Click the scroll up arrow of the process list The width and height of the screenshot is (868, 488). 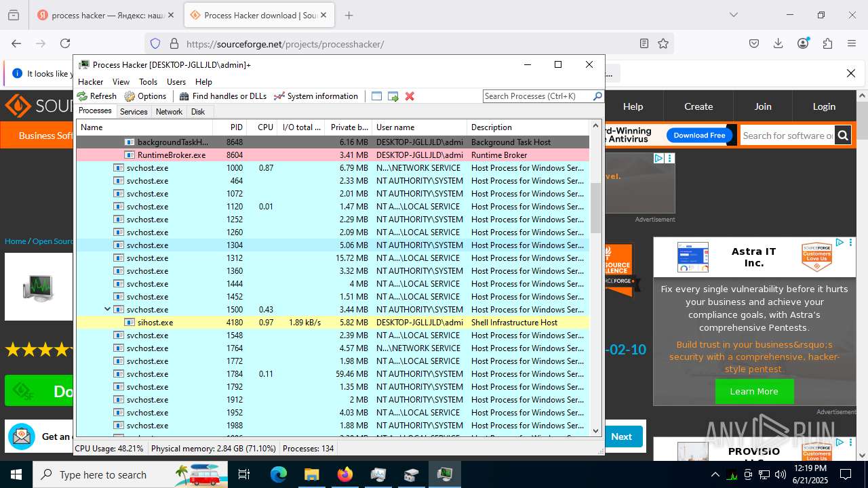coord(596,127)
